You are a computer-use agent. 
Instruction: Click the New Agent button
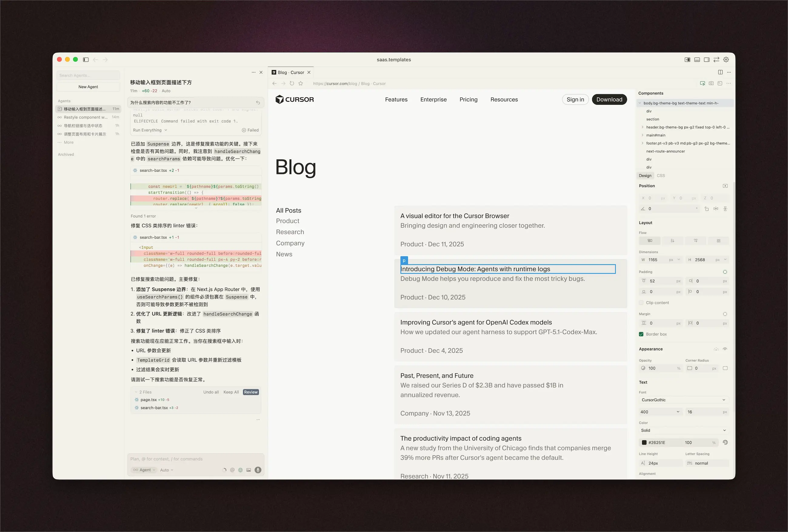(88, 87)
